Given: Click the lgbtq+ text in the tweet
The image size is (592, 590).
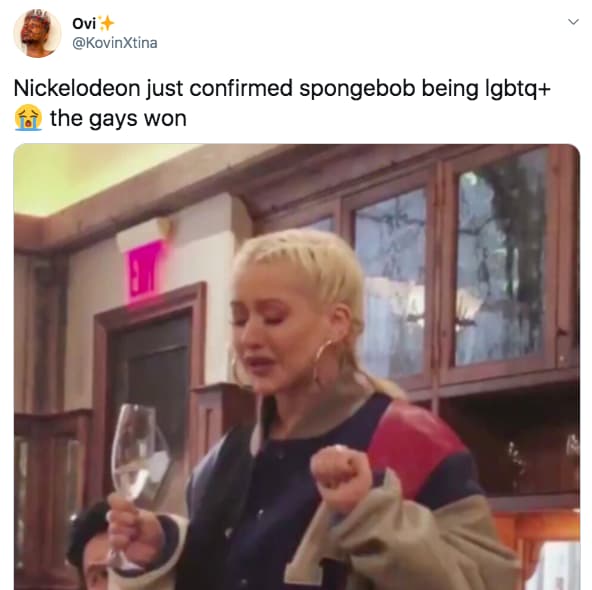Looking at the screenshot, I should [x=514, y=89].
